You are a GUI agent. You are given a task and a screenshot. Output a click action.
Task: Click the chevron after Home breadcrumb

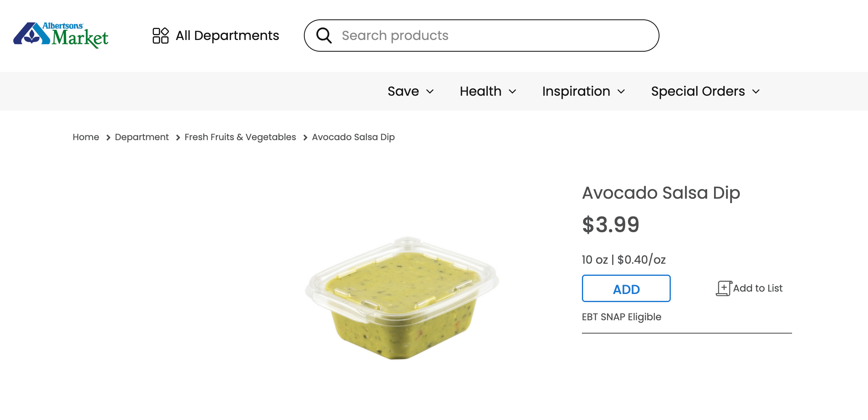pyautogui.click(x=108, y=138)
